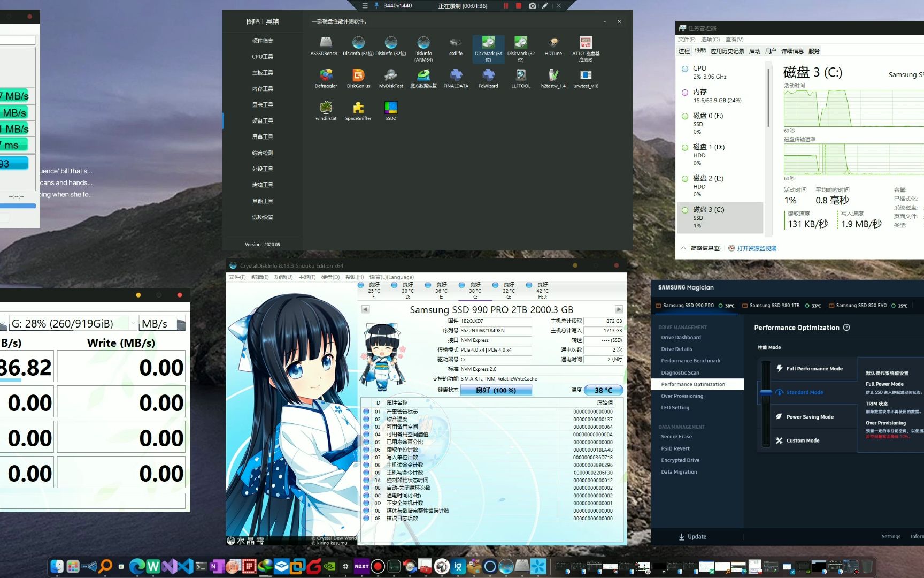Go to previous disk arrow in CrystalDiskInfo
Image resolution: width=924 pixels, height=578 pixels.
coord(366,309)
